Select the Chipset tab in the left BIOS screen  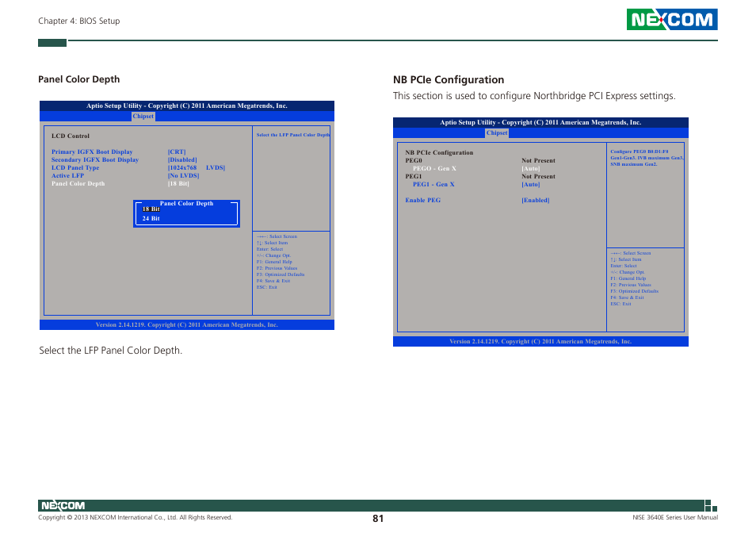click(143, 117)
